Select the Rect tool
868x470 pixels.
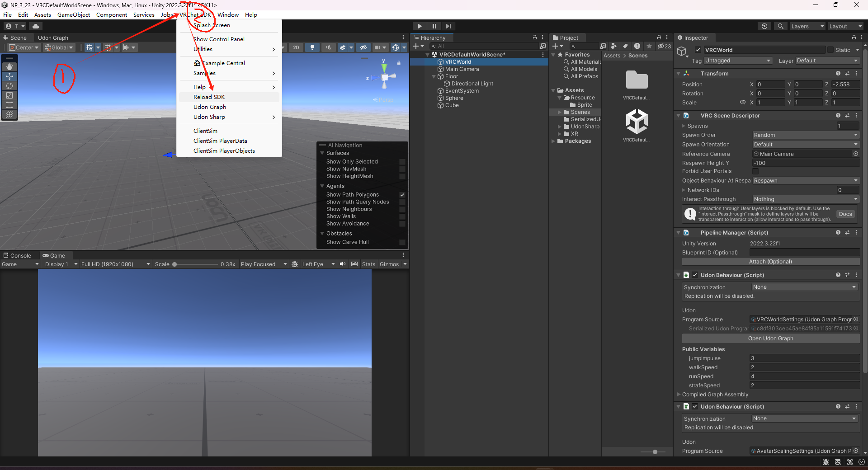pyautogui.click(x=9, y=105)
